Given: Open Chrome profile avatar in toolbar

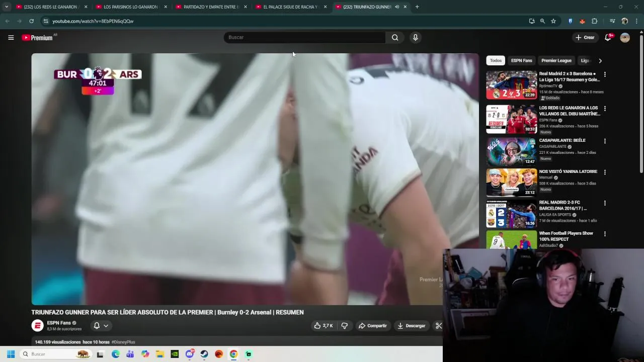Looking at the screenshot, I should pyautogui.click(x=625, y=21).
